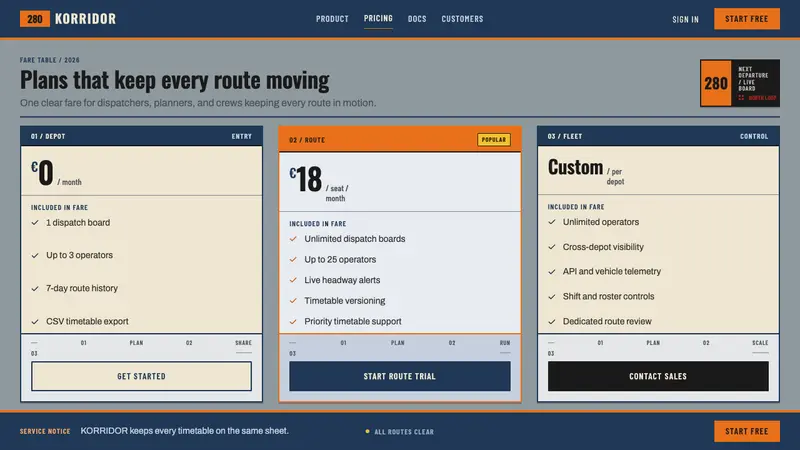Click the checkmark beside Dedicated route review

(x=552, y=321)
